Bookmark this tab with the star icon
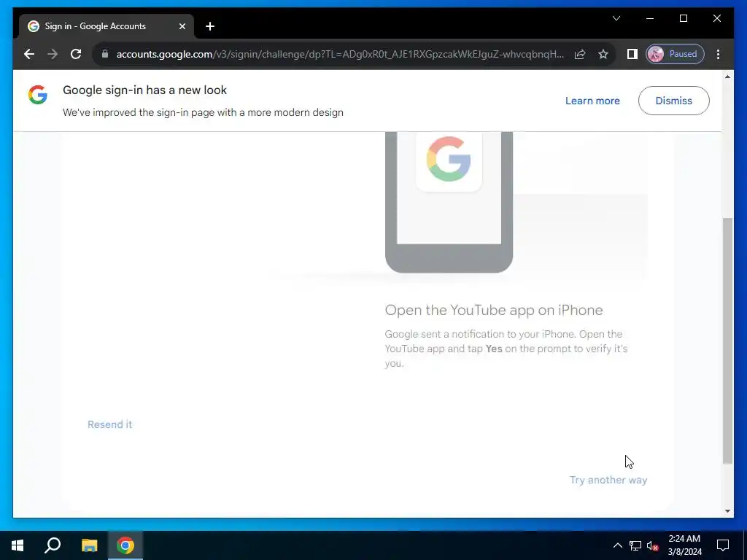747x560 pixels. 603,54
